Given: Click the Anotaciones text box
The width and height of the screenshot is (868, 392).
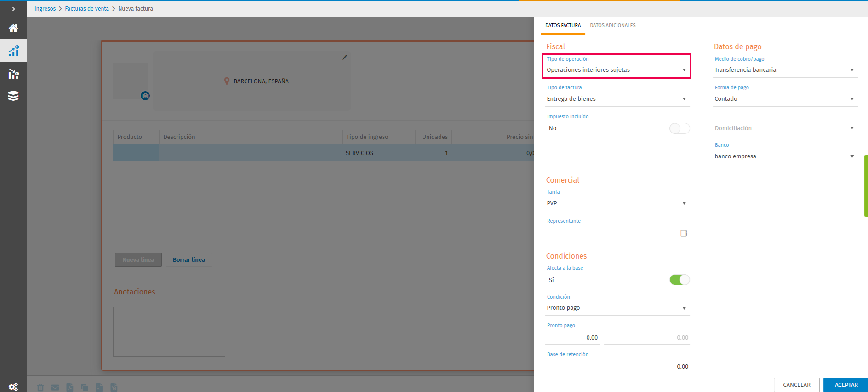Looking at the screenshot, I should (169, 332).
